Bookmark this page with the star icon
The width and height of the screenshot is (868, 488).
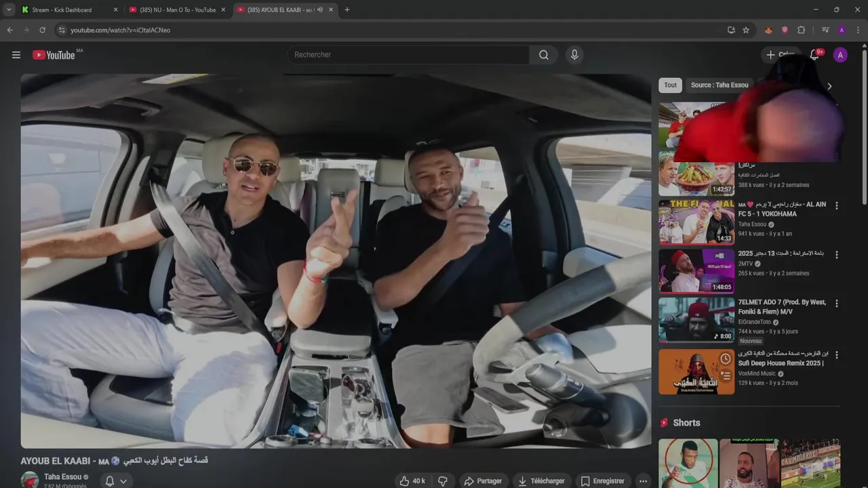[746, 30]
